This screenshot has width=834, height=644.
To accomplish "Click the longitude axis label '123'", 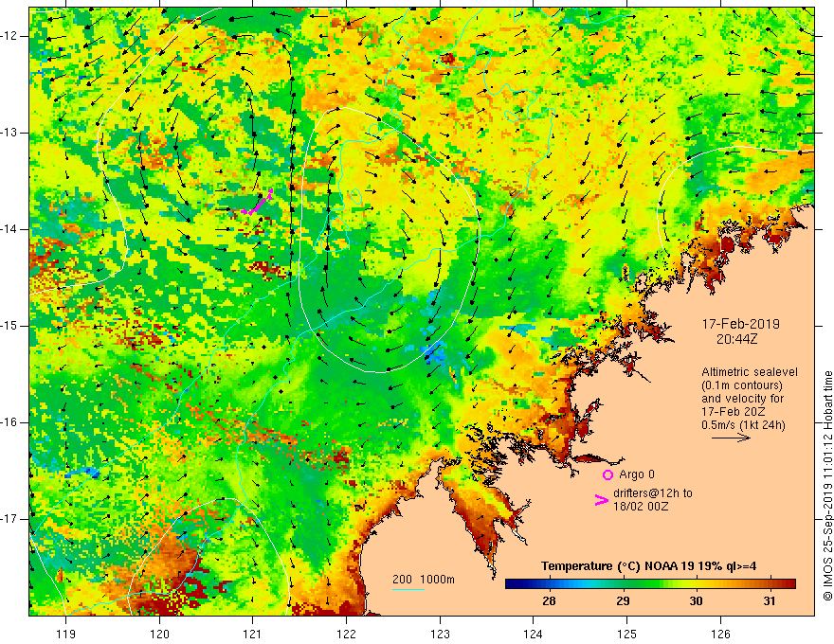I will (440, 634).
